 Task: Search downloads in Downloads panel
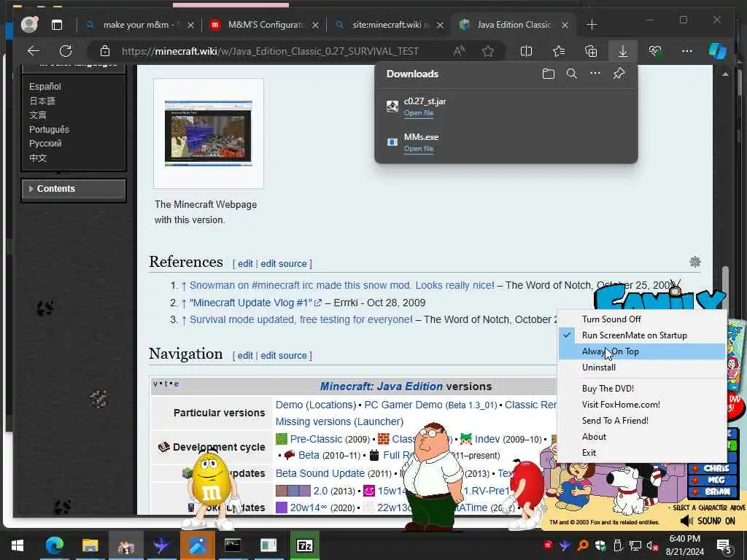[572, 74]
